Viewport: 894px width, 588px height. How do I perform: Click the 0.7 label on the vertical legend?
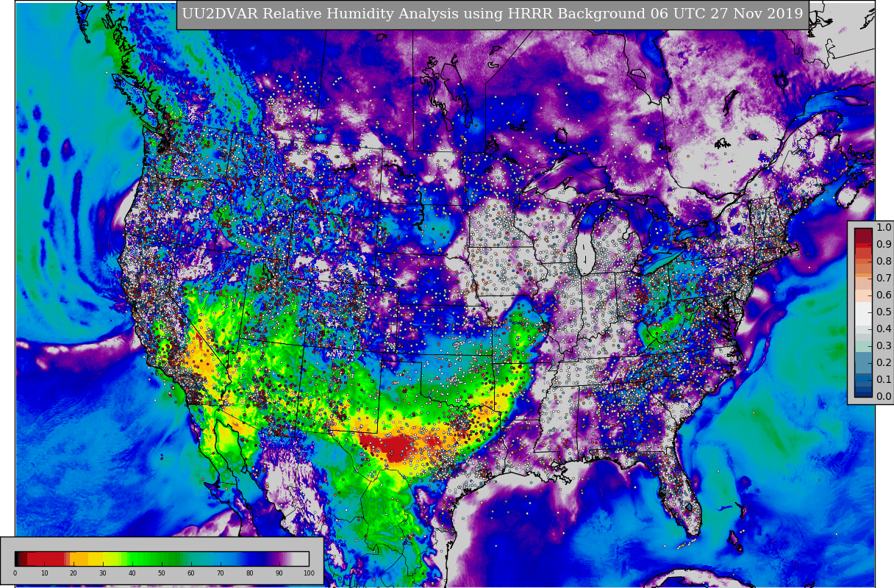[x=884, y=279]
